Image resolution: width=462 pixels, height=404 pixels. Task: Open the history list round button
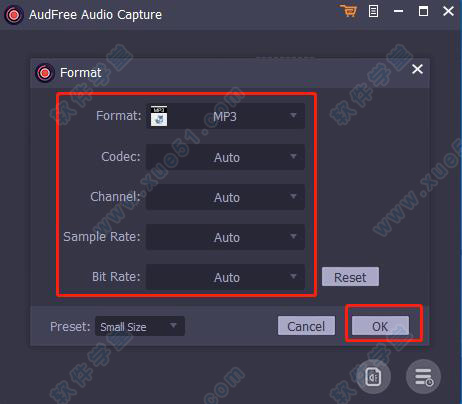coord(423,377)
